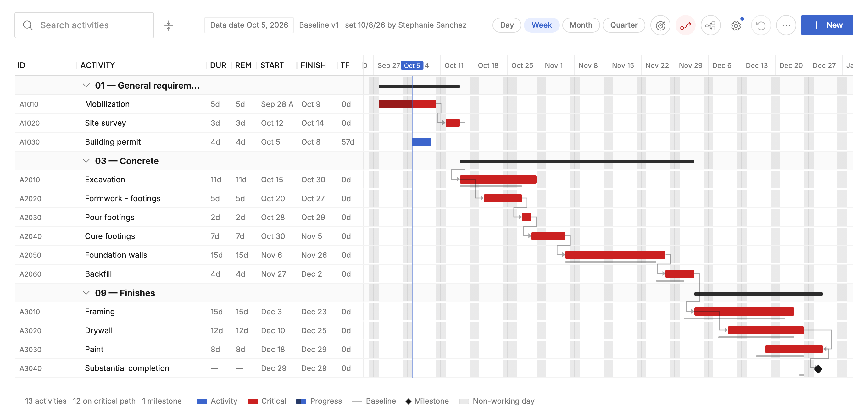Click the Cure footings gantt bar
This screenshot has height=420, width=868.
pos(548,236)
